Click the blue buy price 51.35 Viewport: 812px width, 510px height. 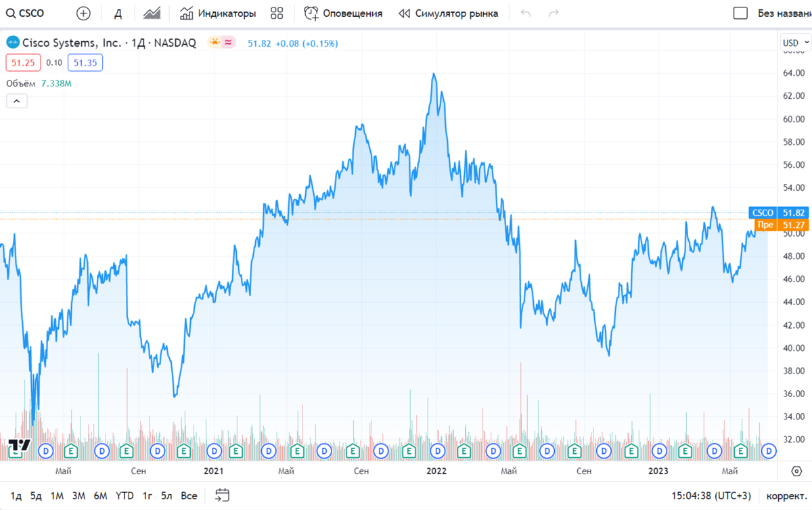coord(85,63)
